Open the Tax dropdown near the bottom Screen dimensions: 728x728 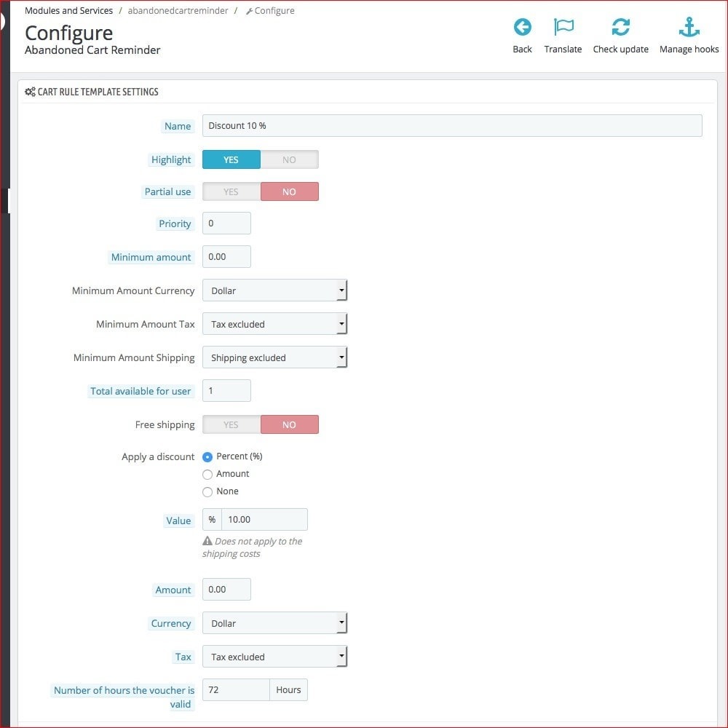275,657
